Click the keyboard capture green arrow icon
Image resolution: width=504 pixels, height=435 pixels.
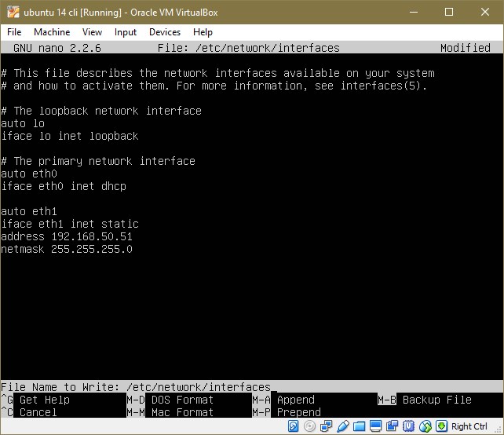point(441,426)
